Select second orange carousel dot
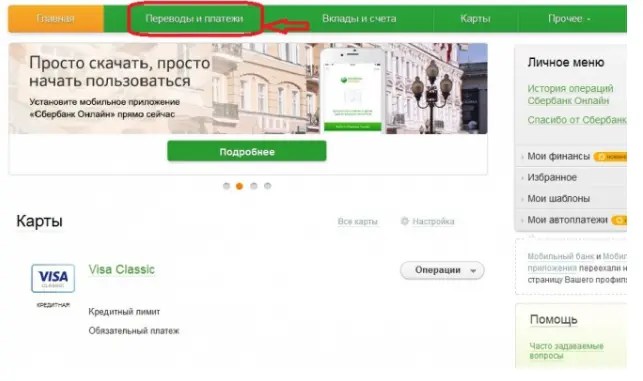This screenshot has width=643, height=381. 239,186
